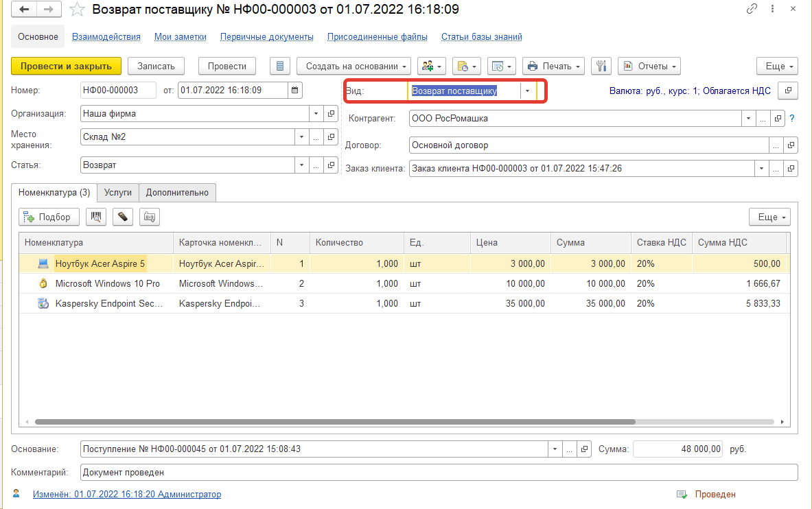
Task: Expand the Организация dropdown arrow
Action: (x=316, y=114)
